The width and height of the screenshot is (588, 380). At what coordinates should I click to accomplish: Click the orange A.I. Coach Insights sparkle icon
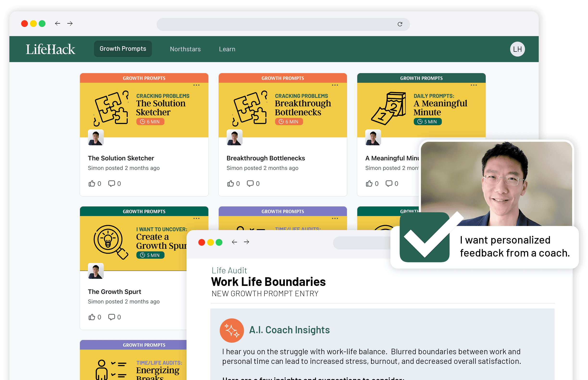pos(232,330)
